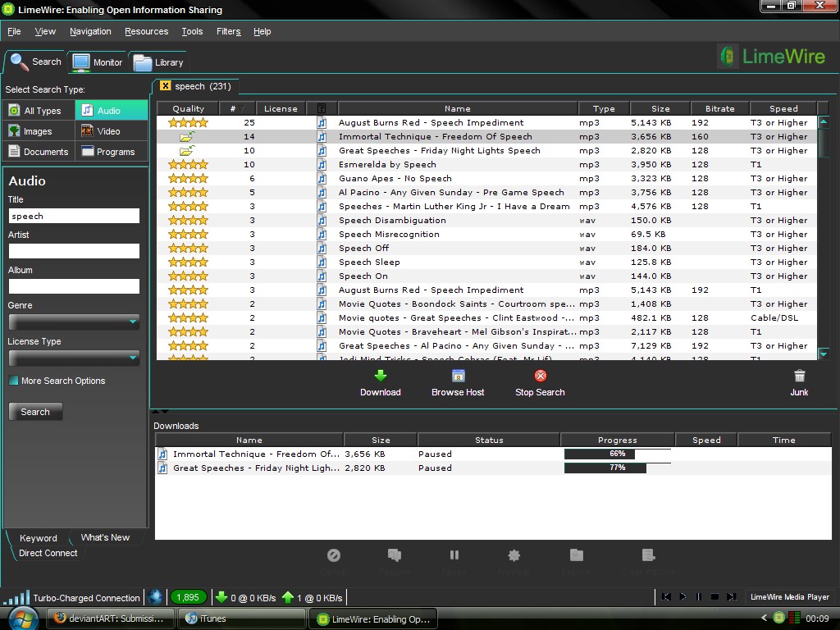Click the LimeWire logo in top right
The image size is (840, 630).
point(771,57)
